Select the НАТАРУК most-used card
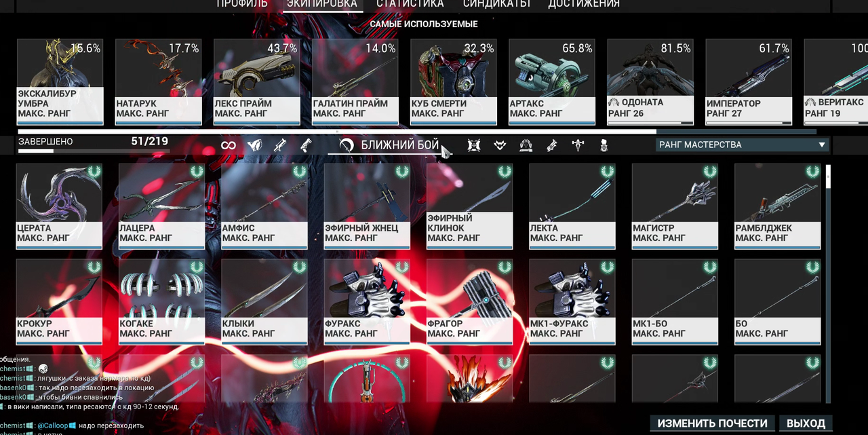 pos(158,82)
